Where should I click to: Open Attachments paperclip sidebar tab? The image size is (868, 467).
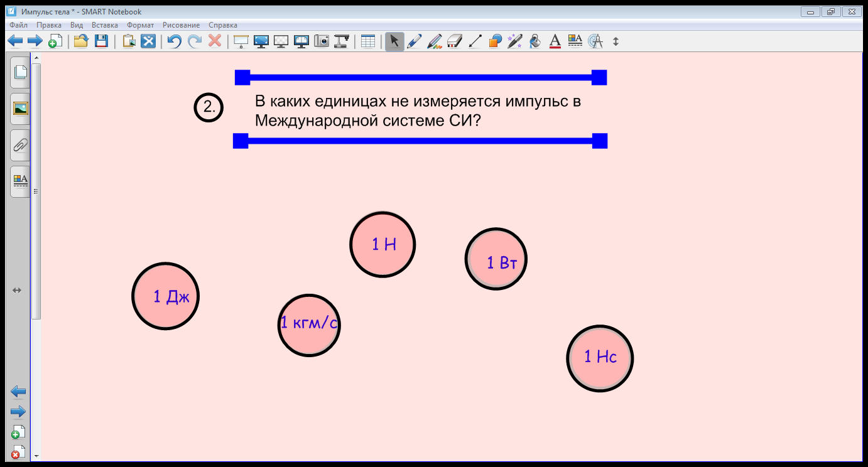[x=20, y=145]
